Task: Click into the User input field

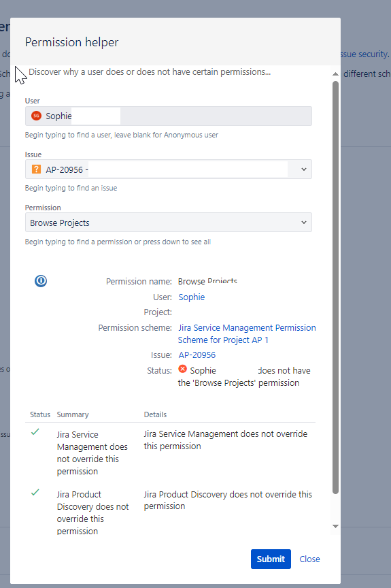Action: (x=169, y=116)
